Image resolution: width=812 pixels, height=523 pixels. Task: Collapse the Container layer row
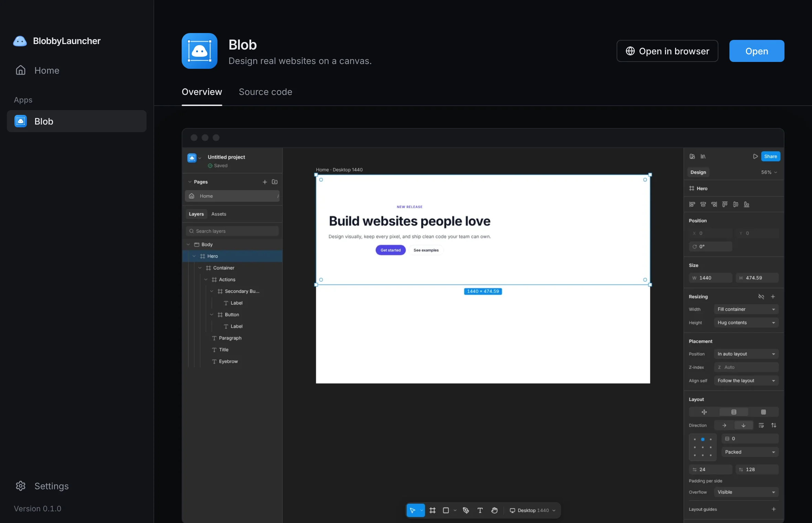tap(200, 268)
